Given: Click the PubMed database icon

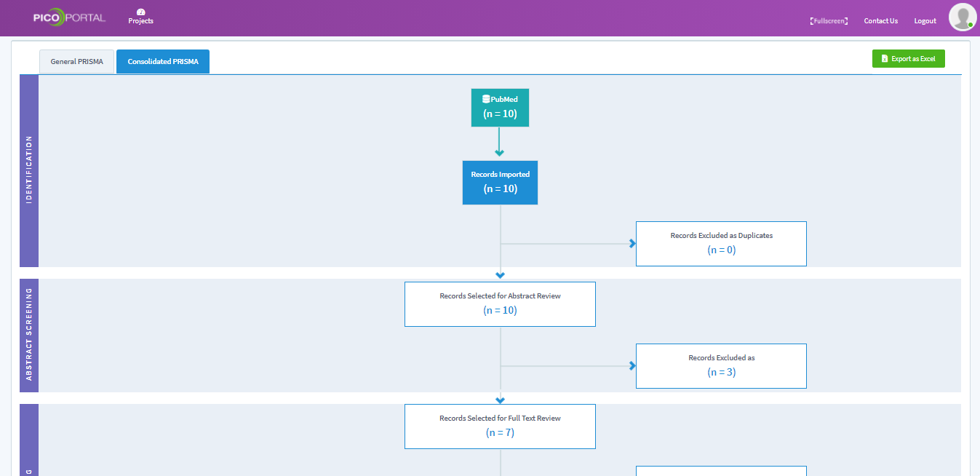Looking at the screenshot, I should [486, 99].
